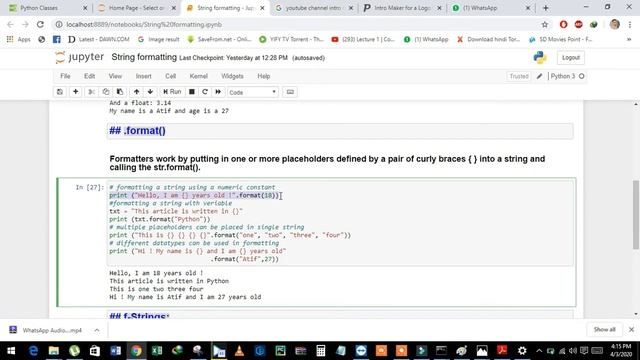Open the Kernel menu

pos(198,76)
